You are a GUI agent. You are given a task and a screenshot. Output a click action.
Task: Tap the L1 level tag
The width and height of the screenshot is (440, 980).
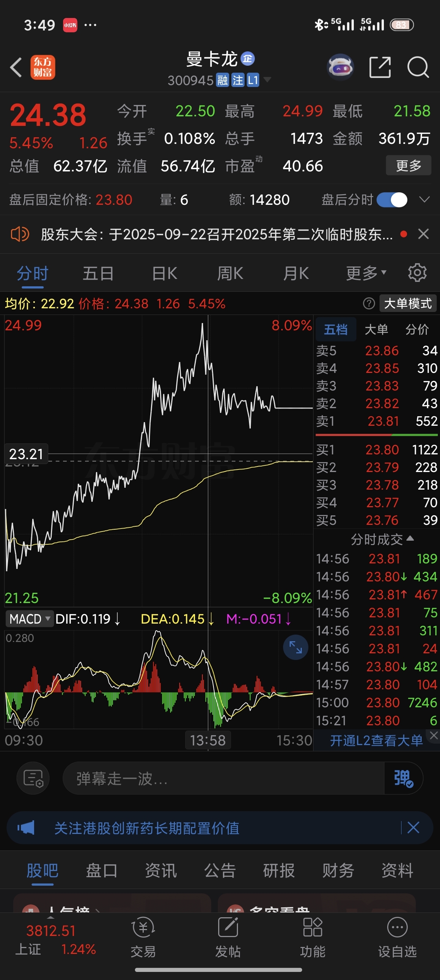[x=253, y=80]
